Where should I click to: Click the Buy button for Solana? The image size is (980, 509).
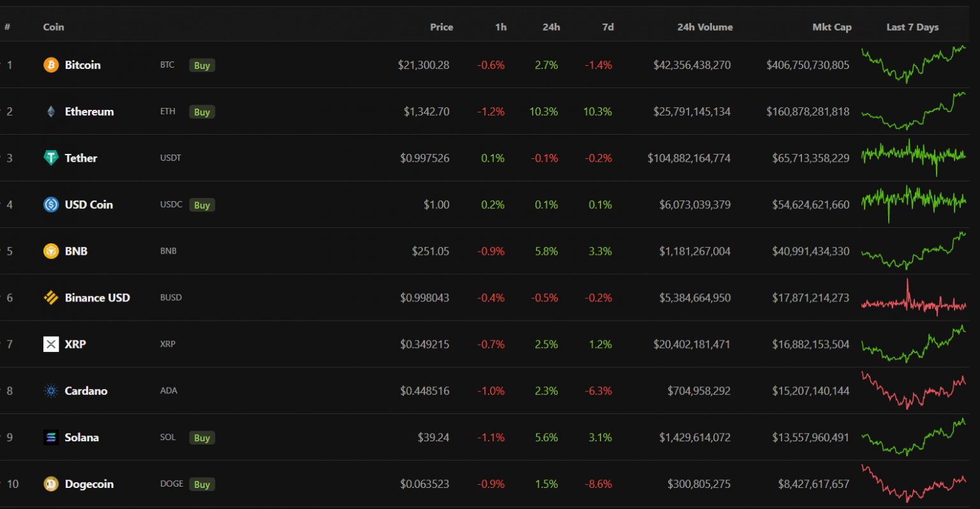click(x=202, y=437)
